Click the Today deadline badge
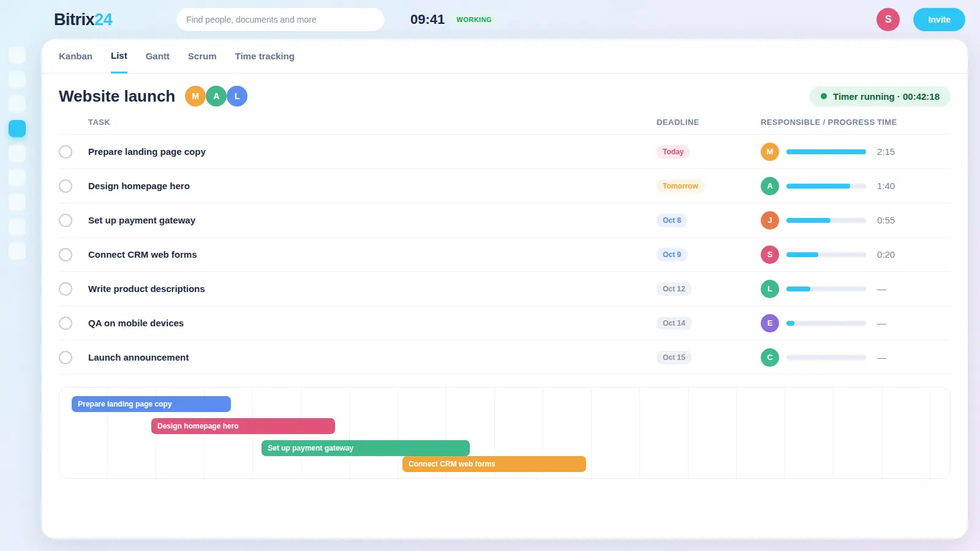This screenshot has width=980, height=551. click(673, 152)
